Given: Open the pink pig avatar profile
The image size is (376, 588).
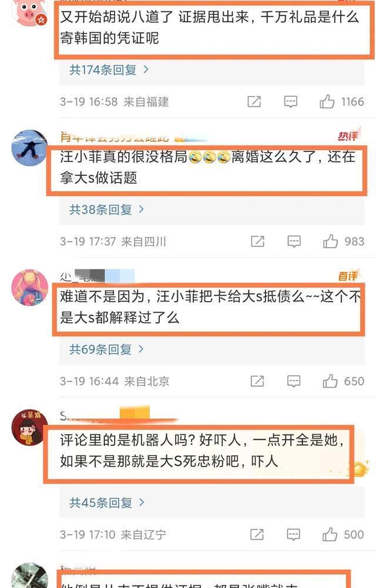Looking at the screenshot, I should click(29, 11).
